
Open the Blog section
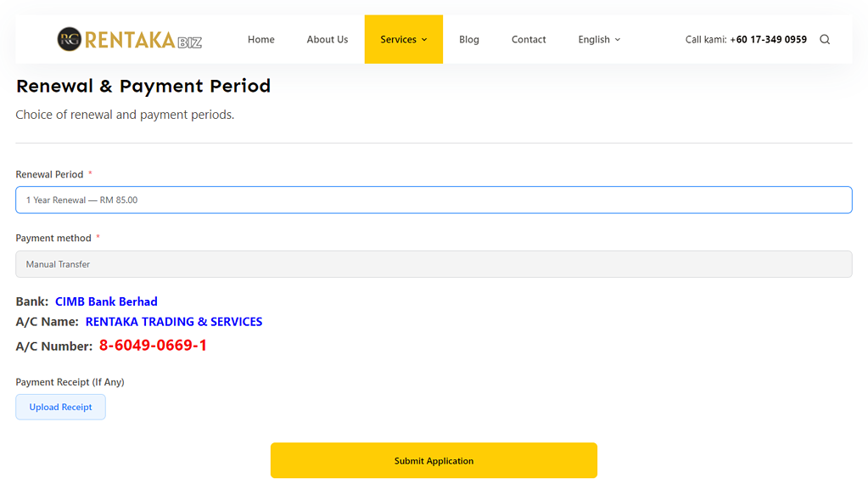(468, 39)
